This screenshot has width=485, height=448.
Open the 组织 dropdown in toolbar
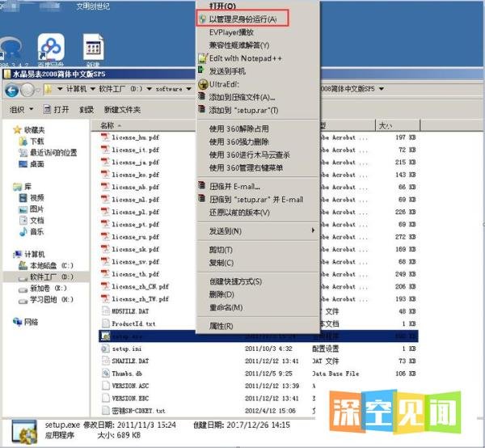21,109
